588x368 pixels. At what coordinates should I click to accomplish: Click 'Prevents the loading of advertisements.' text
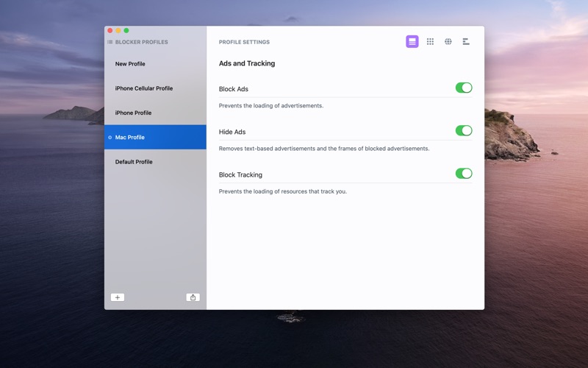pos(271,106)
